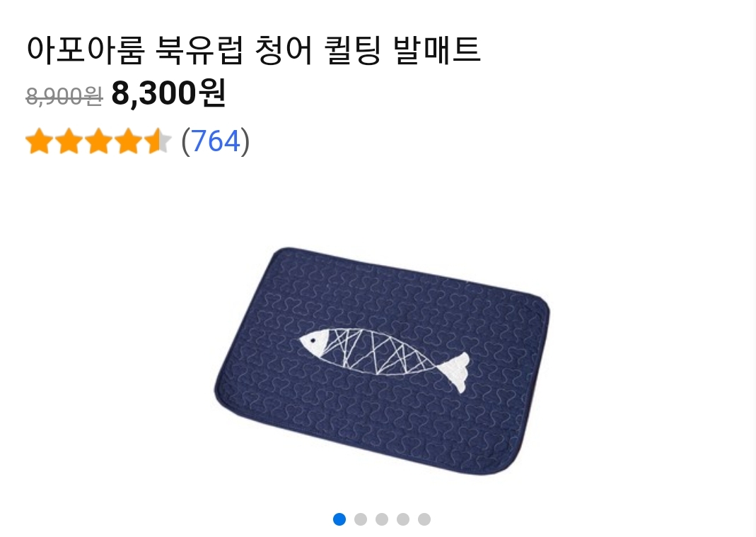Click the fish head with eye
The width and height of the screenshot is (756, 537).
tap(313, 343)
